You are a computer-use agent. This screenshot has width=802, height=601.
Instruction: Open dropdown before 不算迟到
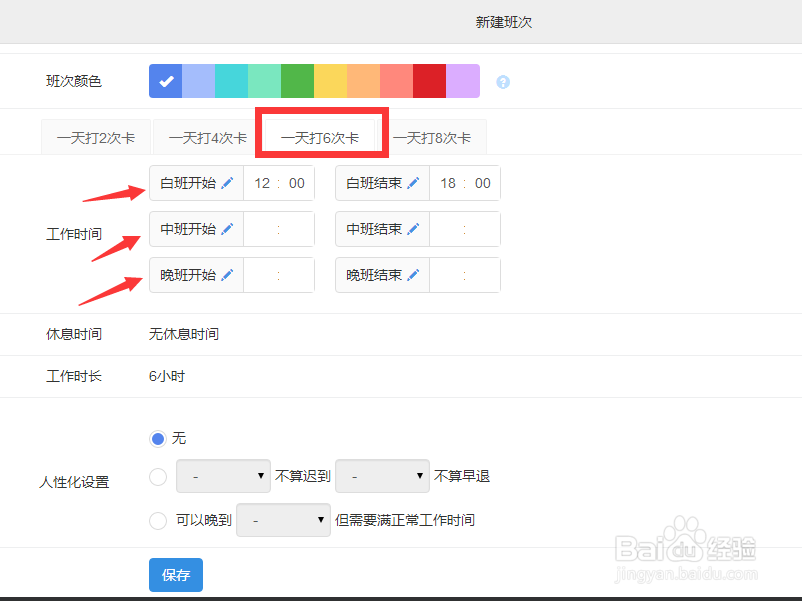223,476
